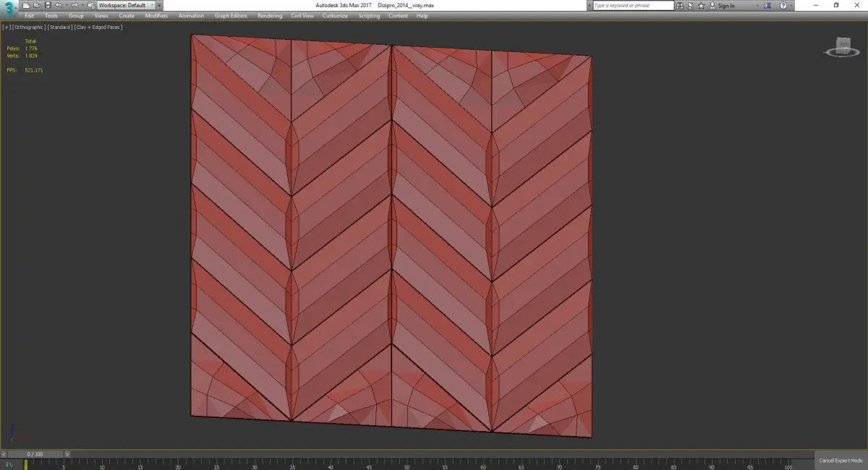
Task: Click the FPS value in viewport statistics
Action: (34, 70)
